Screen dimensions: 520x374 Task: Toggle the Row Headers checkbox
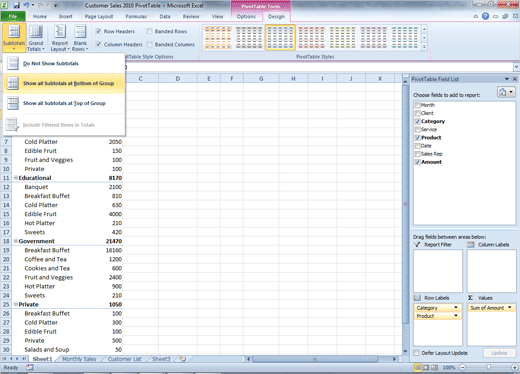coord(99,31)
